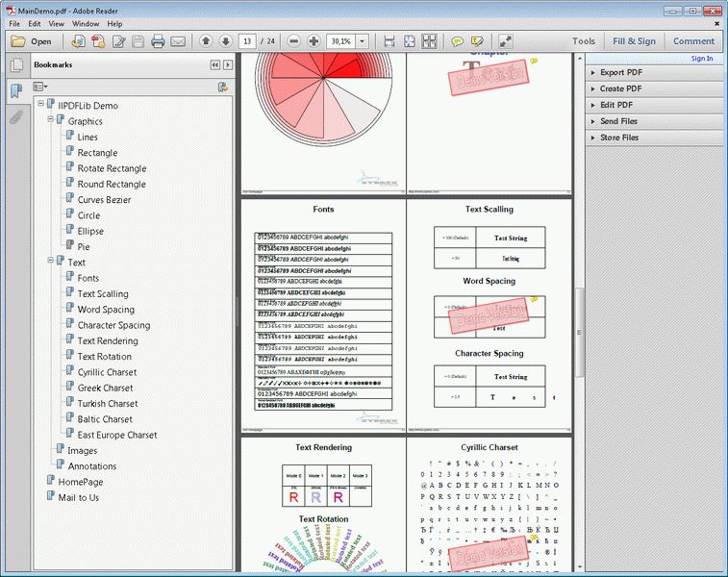The height and width of the screenshot is (577, 728).
Task: Click the Fit one full page icon
Action: (409, 41)
